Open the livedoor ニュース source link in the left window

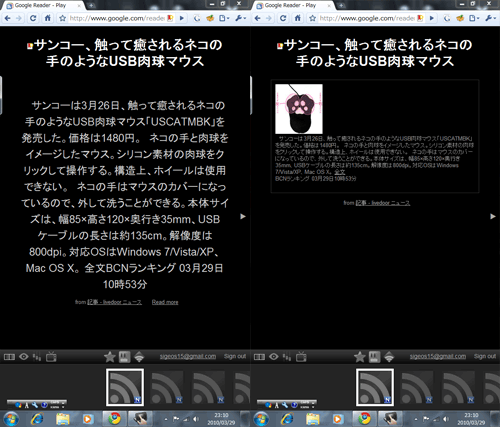tap(114, 302)
